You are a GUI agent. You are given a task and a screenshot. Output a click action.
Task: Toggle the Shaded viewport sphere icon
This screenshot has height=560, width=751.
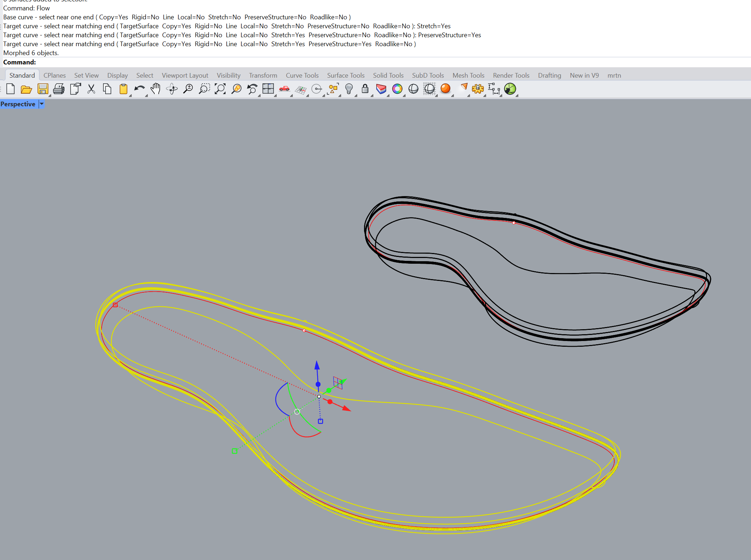click(x=413, y=89)
